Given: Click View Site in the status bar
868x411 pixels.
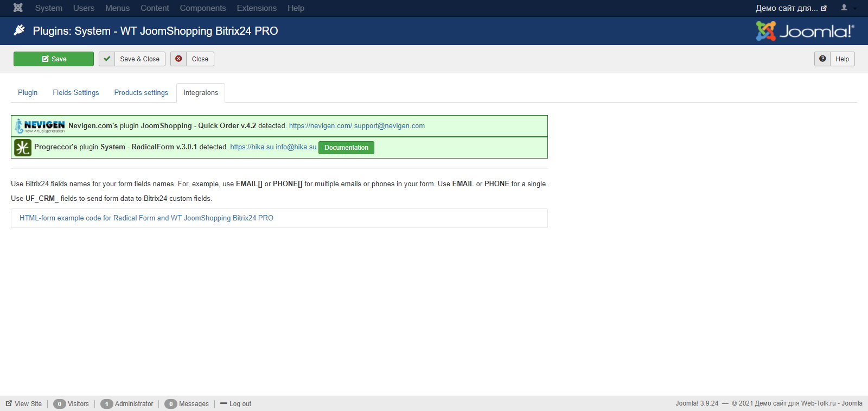Looking at the screenshot, I should click(x=28, y=404).
